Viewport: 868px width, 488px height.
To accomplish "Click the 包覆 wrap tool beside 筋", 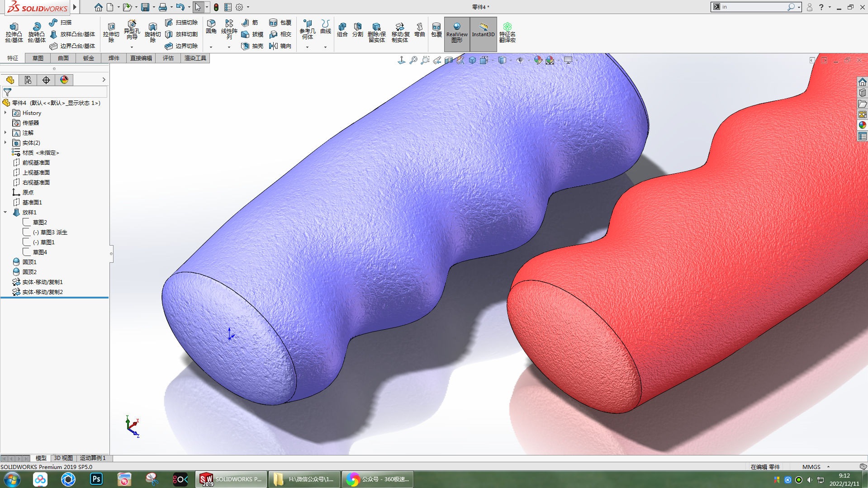I will pyautogui.click(x=280, y=23).
